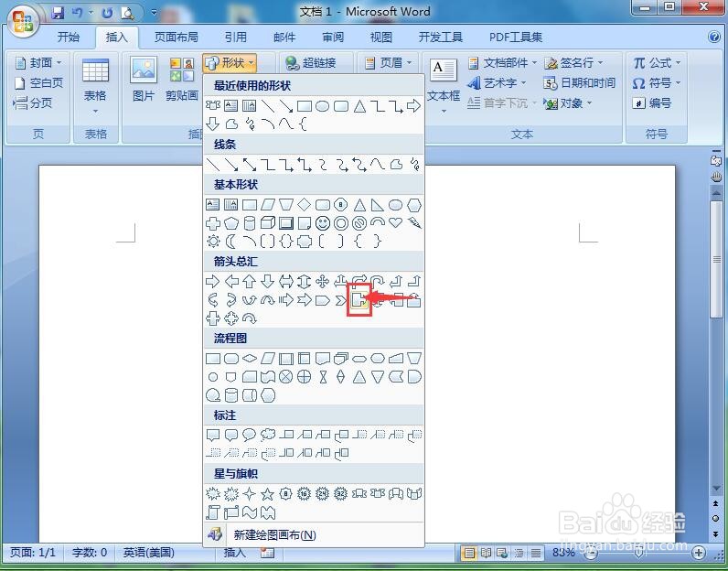Screen dimensions: 728x571
Task: Select 5-point star in 星与旗帜
Action: tap(267, 494)
